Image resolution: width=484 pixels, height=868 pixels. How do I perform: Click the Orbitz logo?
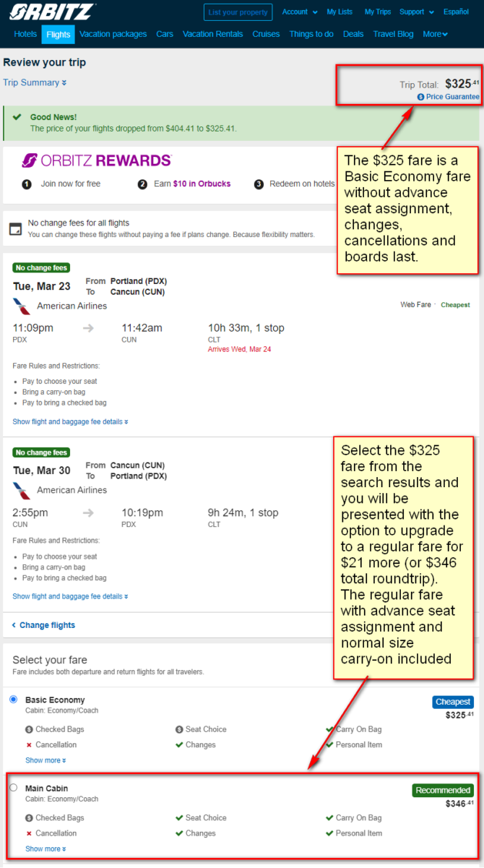(52, 12)
